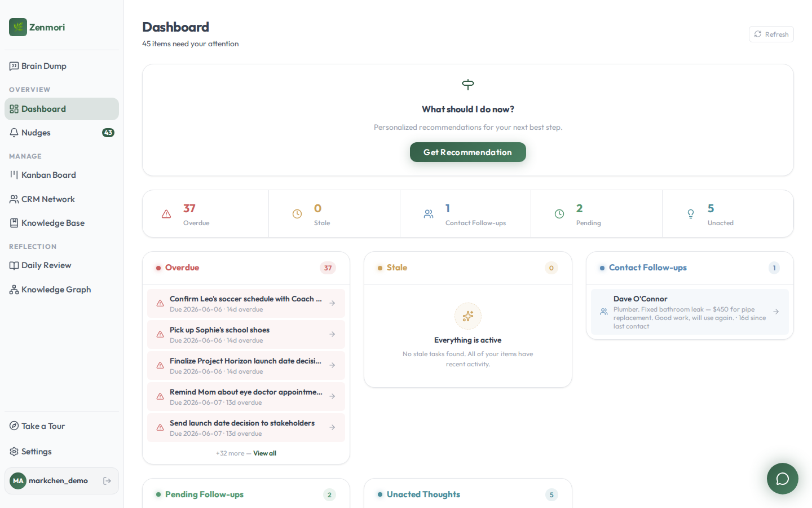
Task: Navigate to CRM Network
Action: click(61, 199)
